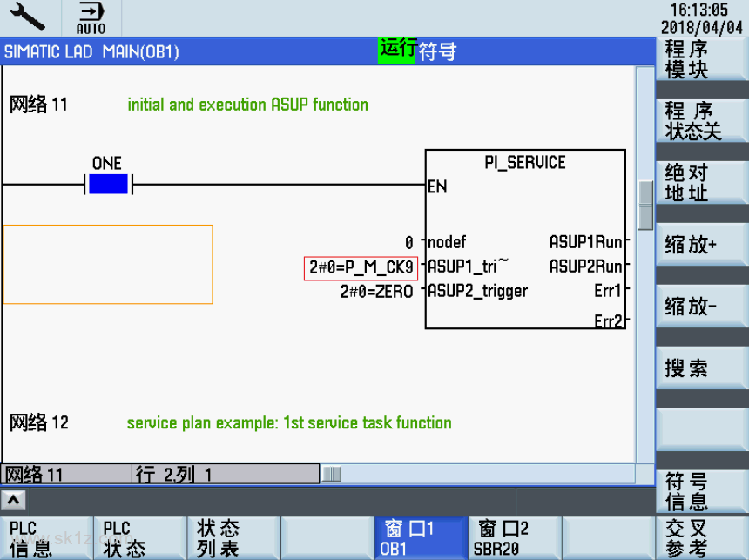749x560 pixels.
Task: Click the date 2018/04/04
Action: coord(701,27)
